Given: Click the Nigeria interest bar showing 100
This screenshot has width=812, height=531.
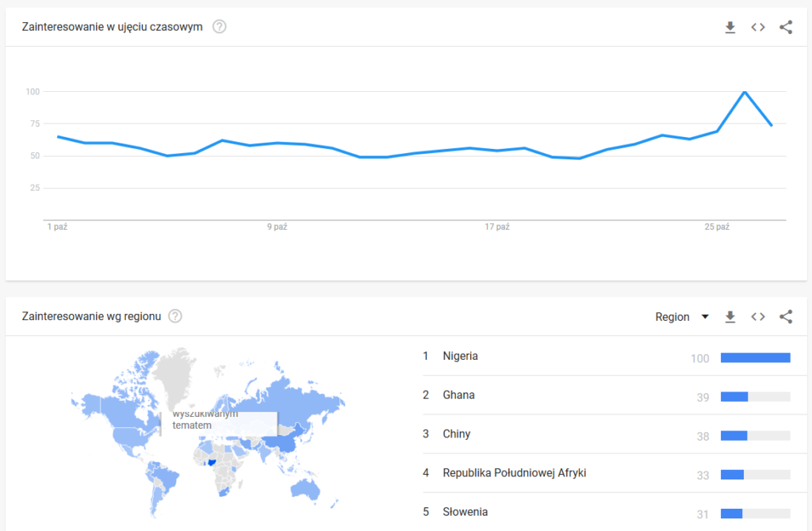Looking at the screenshot, I should (x=755, y=358).
